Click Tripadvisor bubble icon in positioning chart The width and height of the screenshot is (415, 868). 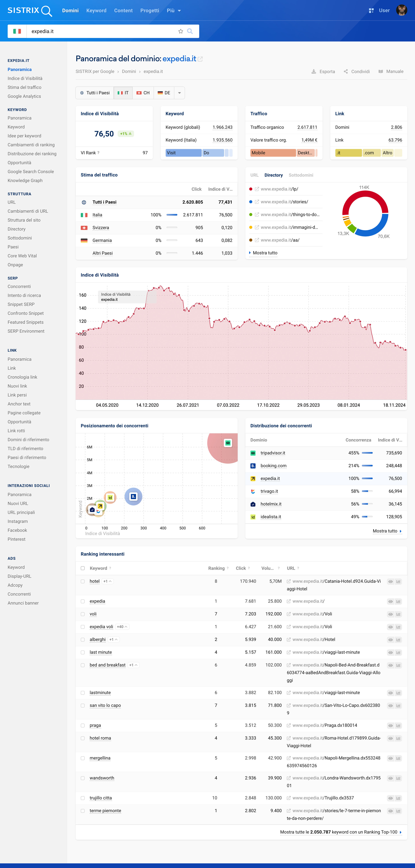pos(228,443)
